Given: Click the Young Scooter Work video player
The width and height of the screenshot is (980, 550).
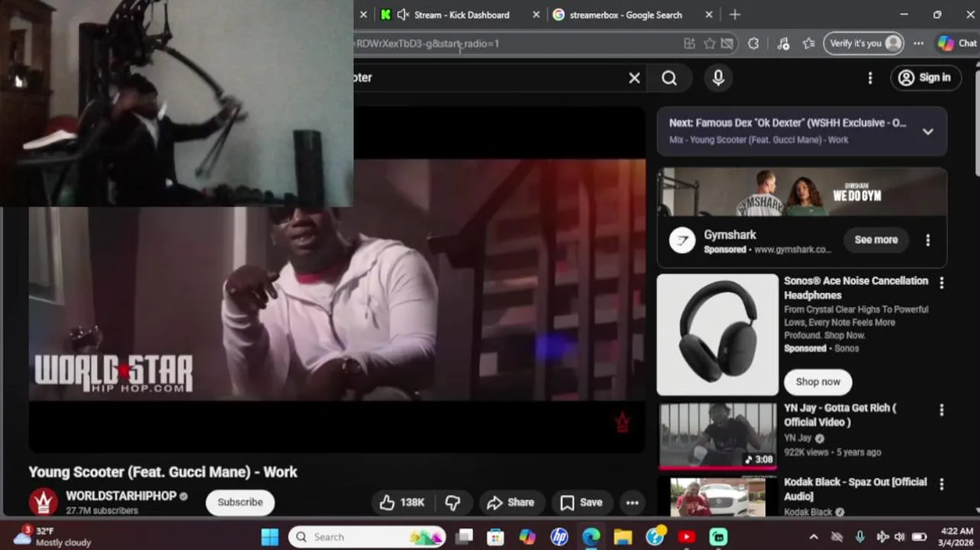Looking at the screenshot, I should coord(337,306).
